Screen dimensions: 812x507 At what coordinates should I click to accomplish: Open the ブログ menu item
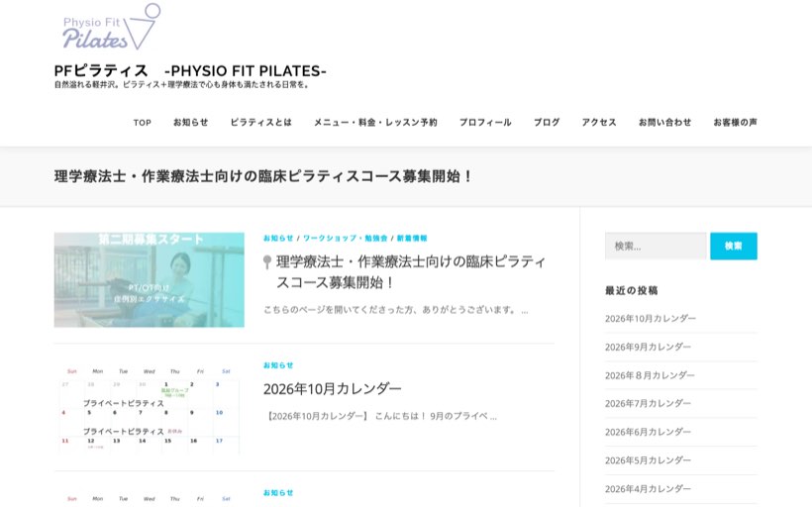coord(547,122)
